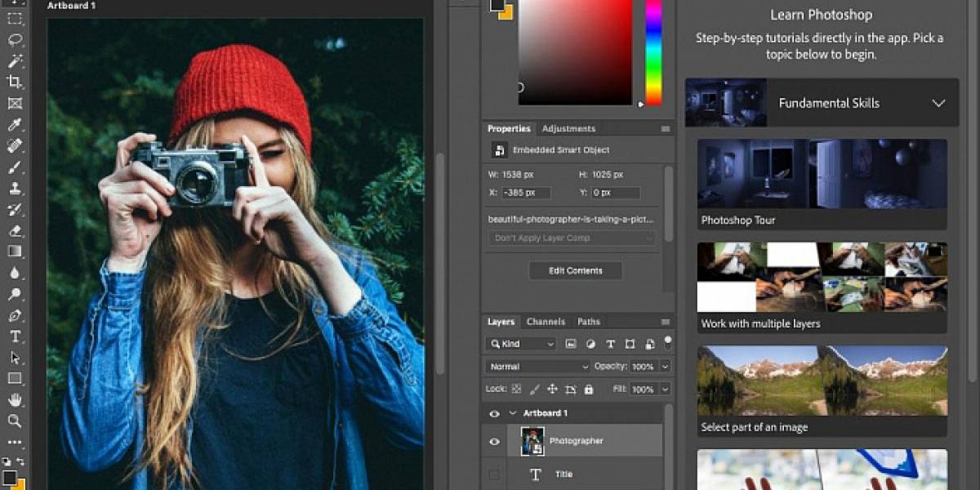The image size is (980, 490).
Task: Select the Crop tool
Action: coord(15,82)
